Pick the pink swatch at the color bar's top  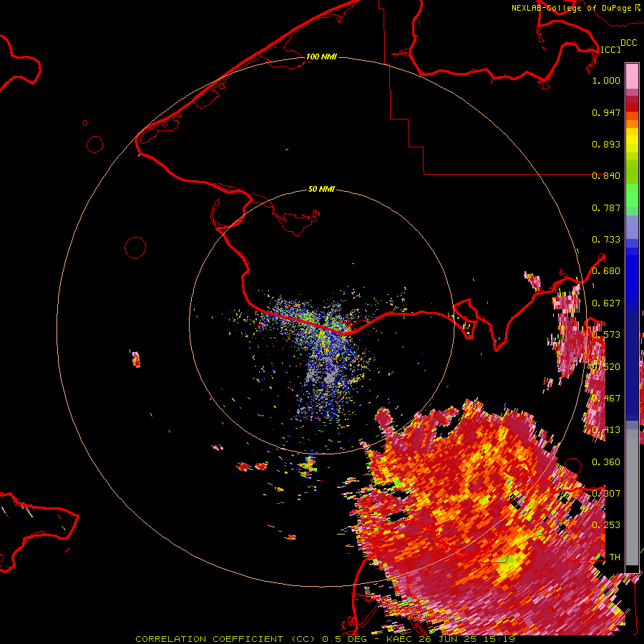632,77
